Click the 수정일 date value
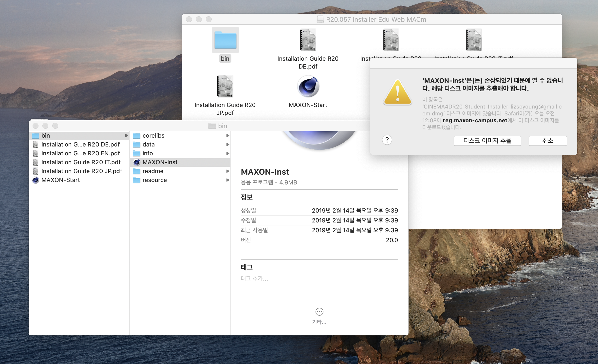This screenshot has width=598, height=364. pos(355,220)
